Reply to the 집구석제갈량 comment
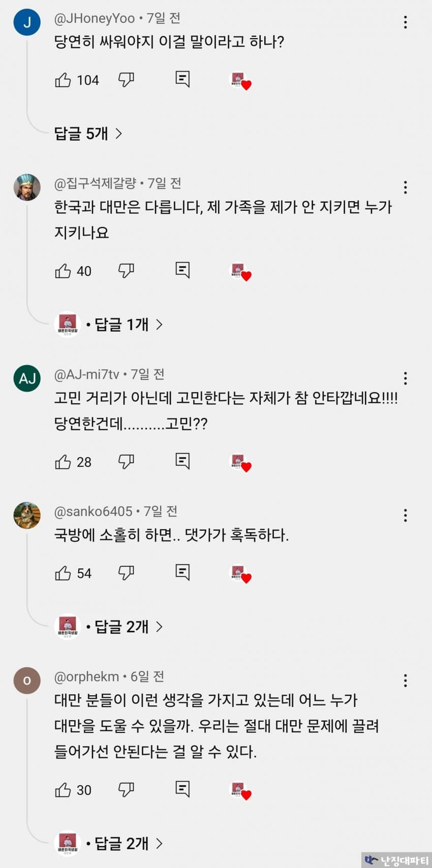This screenshot has width=432, height=868. (182, 270)
